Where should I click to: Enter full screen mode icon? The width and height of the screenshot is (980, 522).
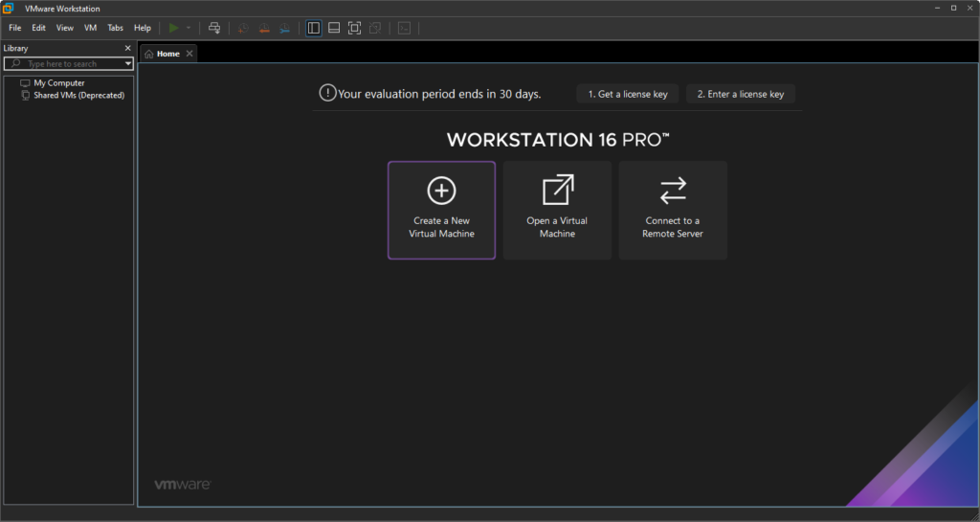(354, 28)
